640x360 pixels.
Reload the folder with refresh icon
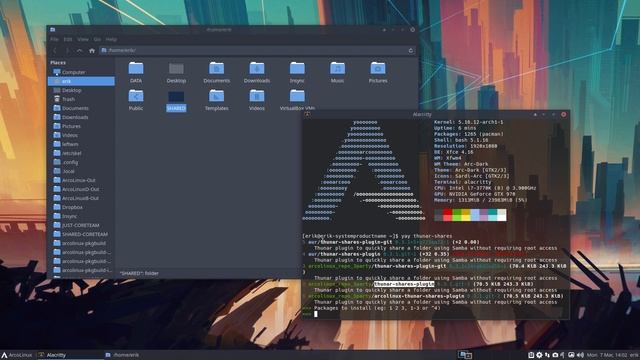point(411,51)
